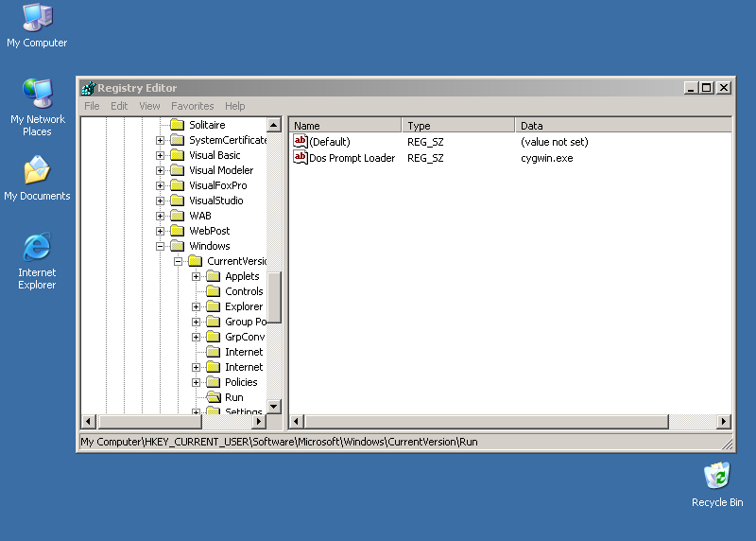756x541 pixels.
Task: Click tree pane scroll left arrow
Action: 88,421
